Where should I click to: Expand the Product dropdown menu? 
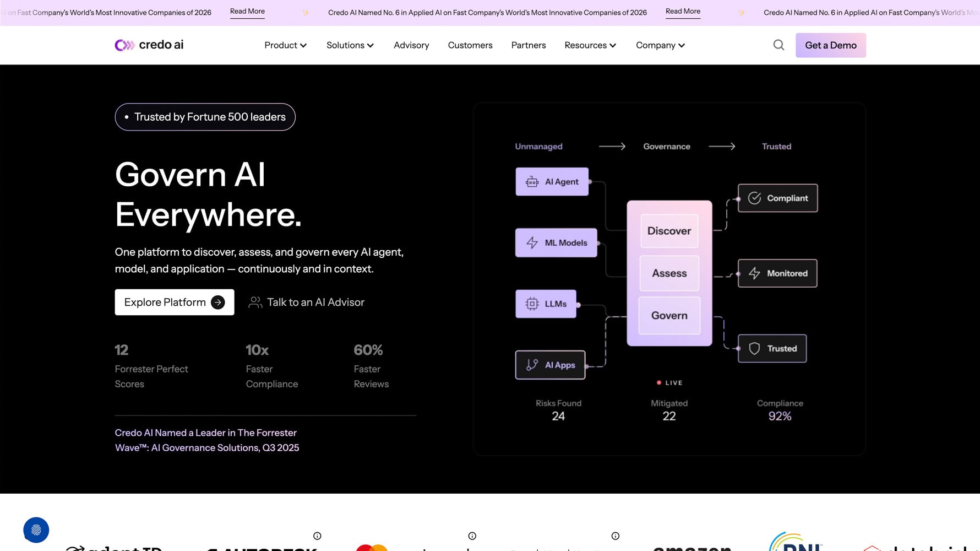[285, 45]
